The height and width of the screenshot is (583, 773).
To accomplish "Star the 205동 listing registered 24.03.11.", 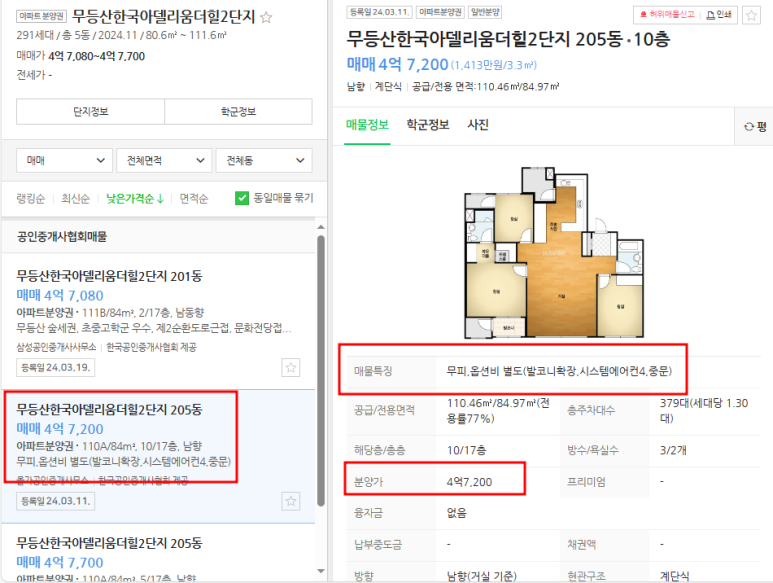I will [291, 501].
